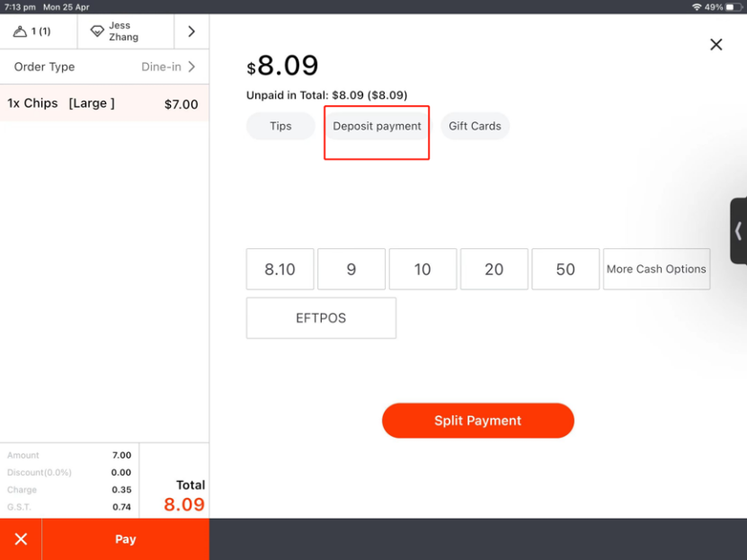The image size is (747, 560).
Task: Choose Deposit payment option
Action: click(377, 126)
